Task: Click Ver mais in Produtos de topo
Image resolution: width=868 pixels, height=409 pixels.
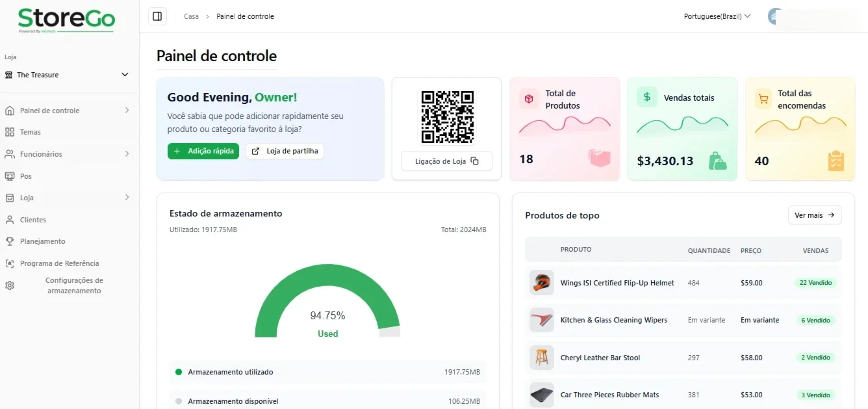Action: click(815, 215)
